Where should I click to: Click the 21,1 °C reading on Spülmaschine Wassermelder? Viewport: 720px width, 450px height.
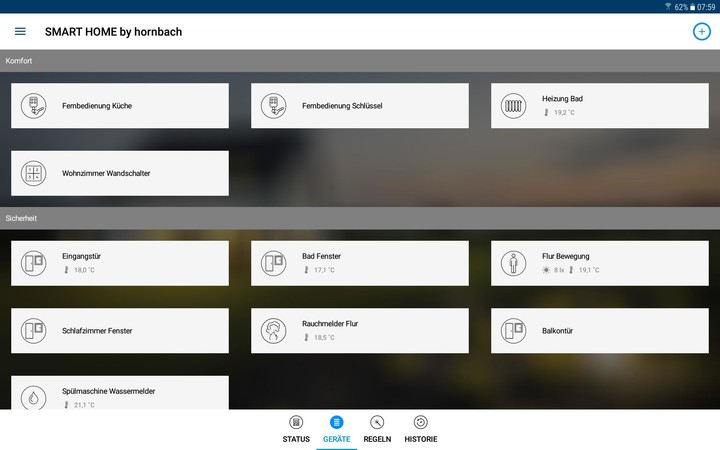pos(84,405)
